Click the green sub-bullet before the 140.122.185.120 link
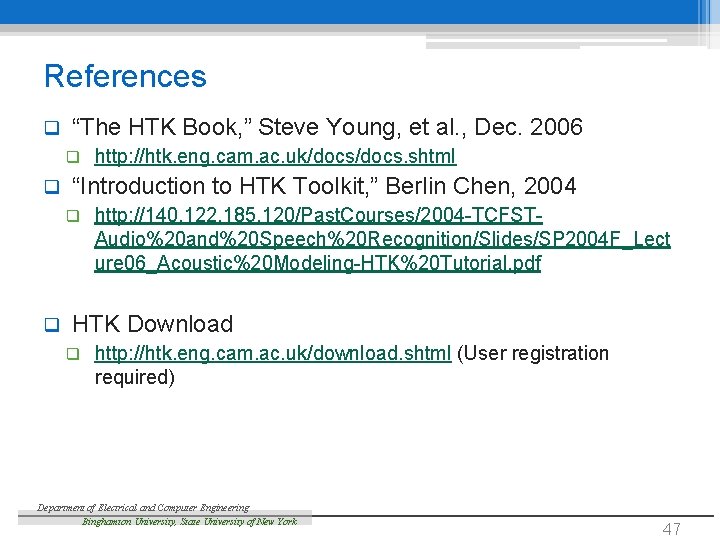Viewport: 720px width, 540px height. [x=73, y=216]
